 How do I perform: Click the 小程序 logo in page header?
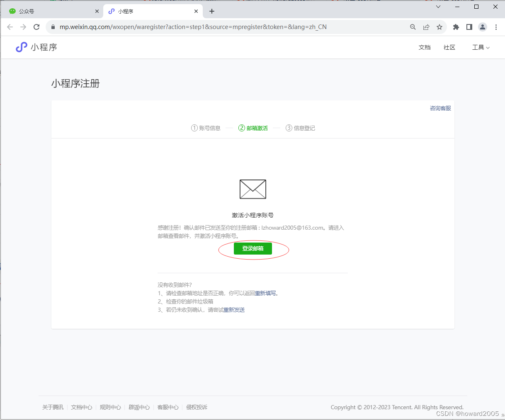coord(35,47)
